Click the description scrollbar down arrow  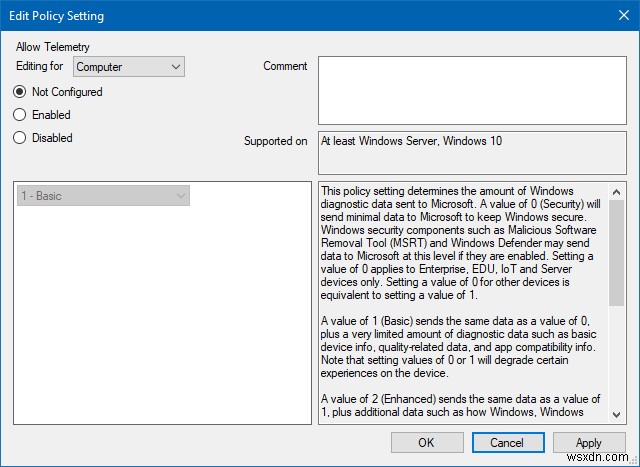click(616, 415)
